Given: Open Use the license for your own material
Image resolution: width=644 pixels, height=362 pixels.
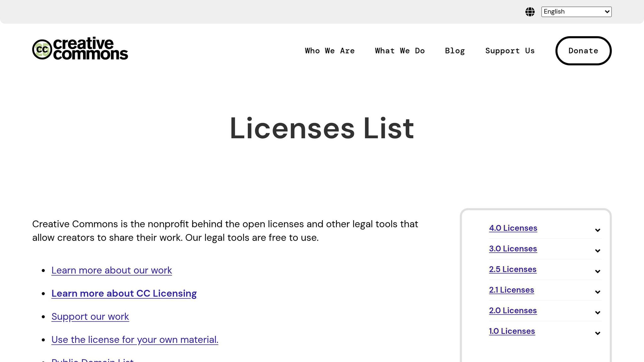Looking at the screenshot, I should (135, 340).
